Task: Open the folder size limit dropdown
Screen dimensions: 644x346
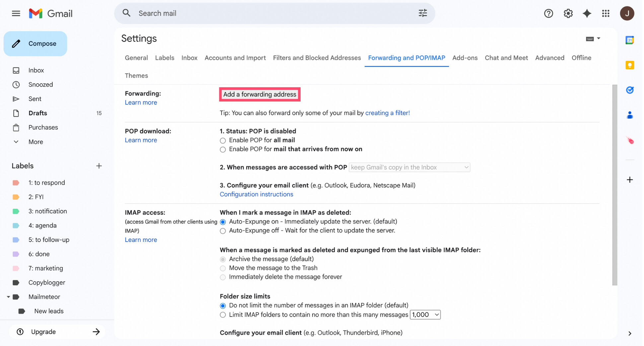Action: [425, 314]
